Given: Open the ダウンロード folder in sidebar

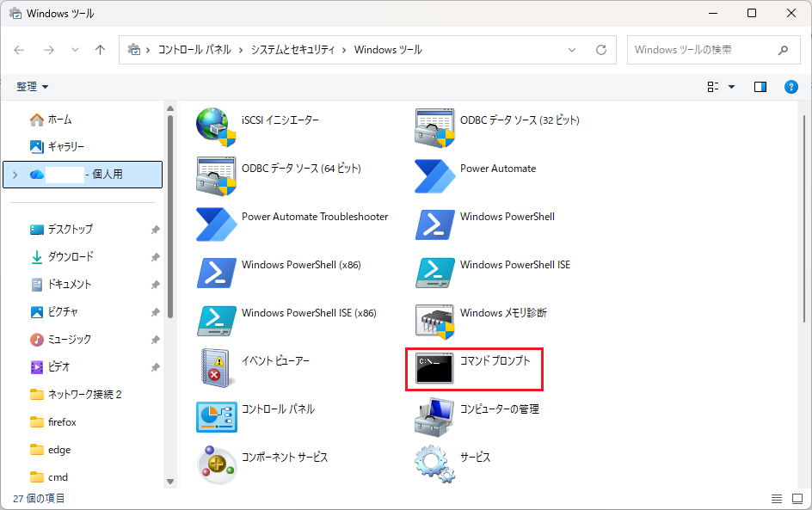Looking at the screenshot, I should [x=71, y=257].
